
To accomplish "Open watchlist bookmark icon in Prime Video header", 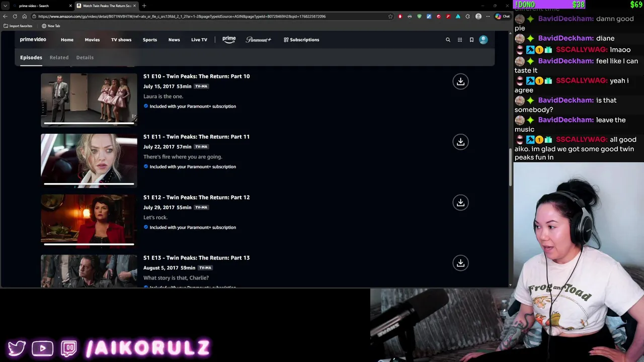I will pos(471,40).
